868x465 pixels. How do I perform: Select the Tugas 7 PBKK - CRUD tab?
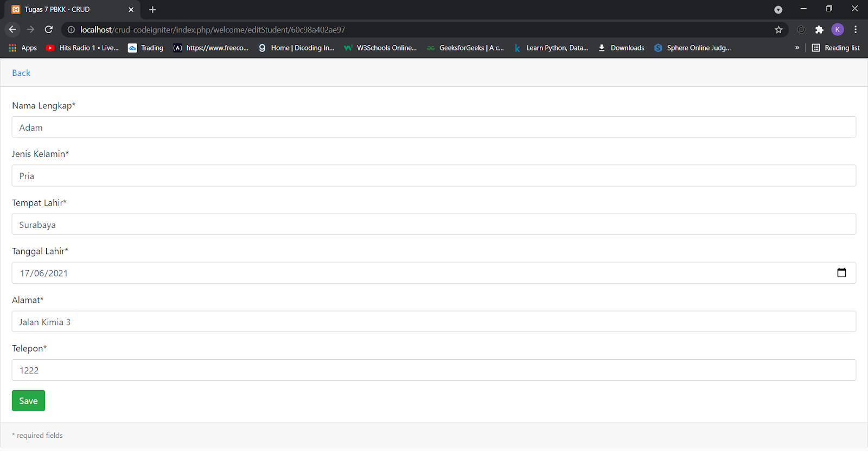tap(73, 10)
